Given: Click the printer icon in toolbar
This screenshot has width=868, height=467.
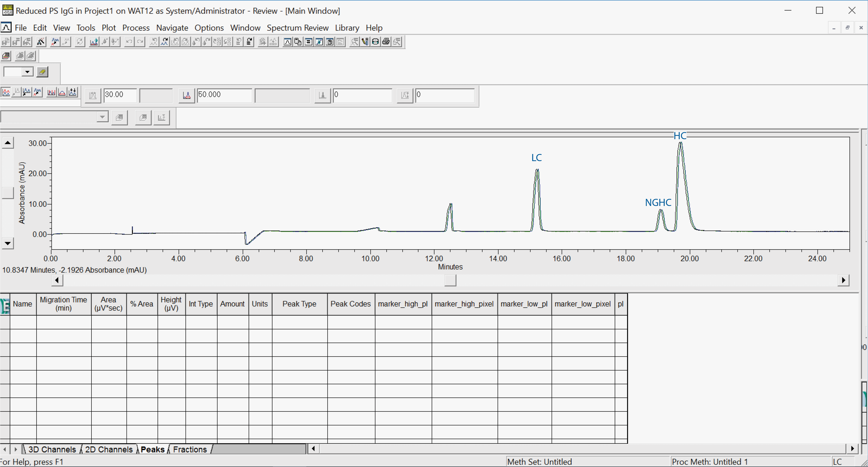Looking at the screenshot, I should click(x=386, y=42).
